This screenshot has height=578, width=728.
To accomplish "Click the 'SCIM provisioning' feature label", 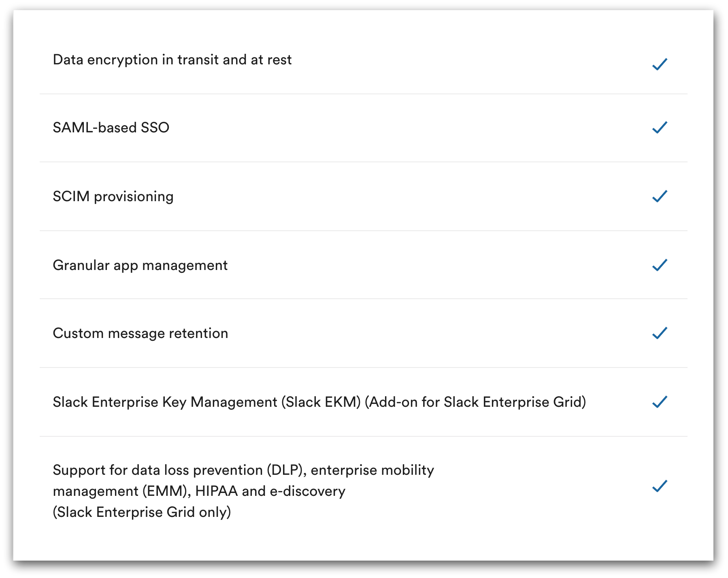I will [x=113, y=197].
